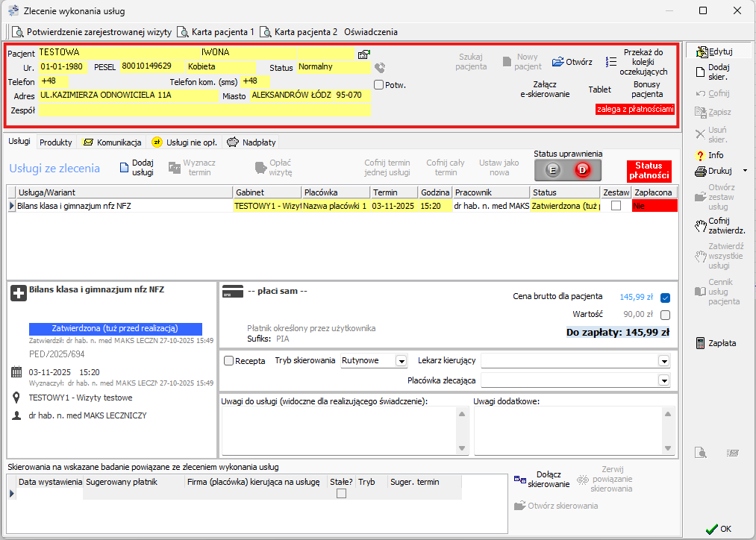Screen dimensions: 756x540
Task: Open the Nadpłaty tab
Action: 252,142
